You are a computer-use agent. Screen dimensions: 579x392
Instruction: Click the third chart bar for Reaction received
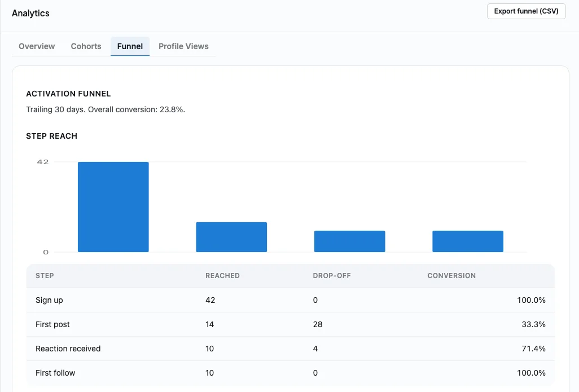(x=350, y=241)
